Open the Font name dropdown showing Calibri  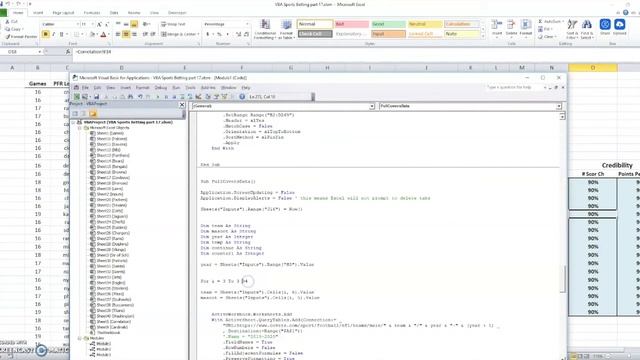pos(77,24)
